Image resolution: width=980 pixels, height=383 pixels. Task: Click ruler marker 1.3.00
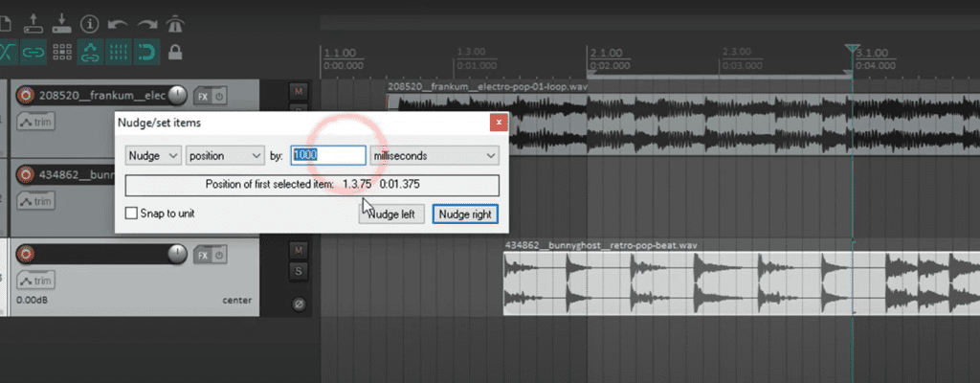click(x=472, y=52)
